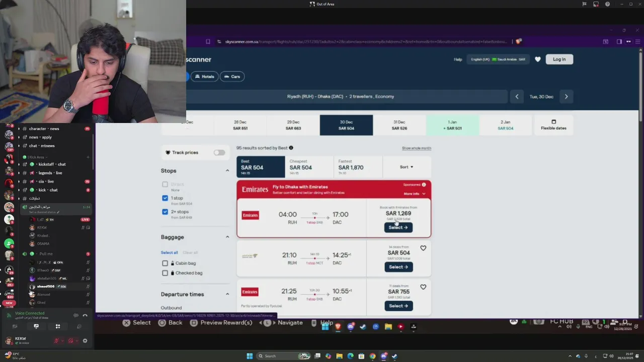
Task: Open Flexible dates option
Action: [x=553, y=125]
